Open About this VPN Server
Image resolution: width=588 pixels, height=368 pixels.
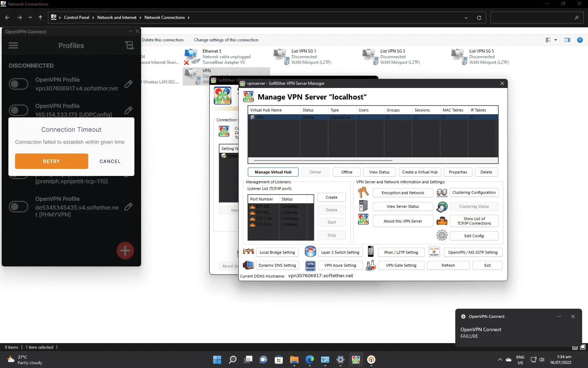tap(403, 221)
